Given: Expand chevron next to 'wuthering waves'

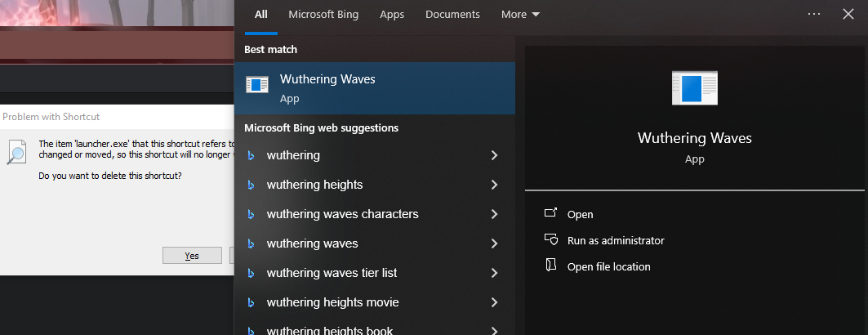Looking at the screenshot, I should (494, 243).
